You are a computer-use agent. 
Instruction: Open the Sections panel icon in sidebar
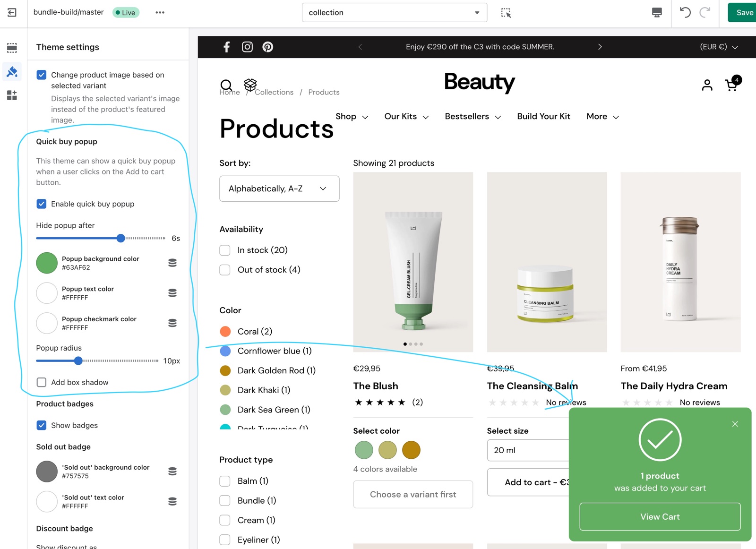pyautogui.click(x=12, y=47)
